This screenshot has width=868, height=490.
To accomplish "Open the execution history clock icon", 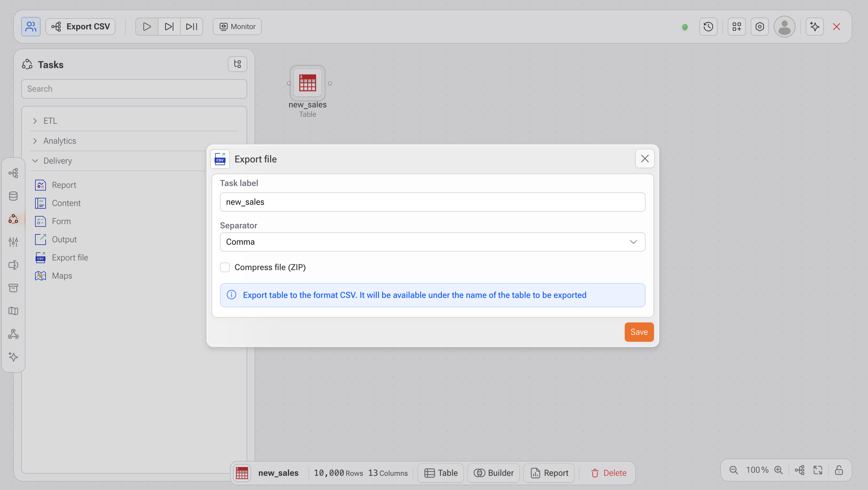I will [708, 27].
